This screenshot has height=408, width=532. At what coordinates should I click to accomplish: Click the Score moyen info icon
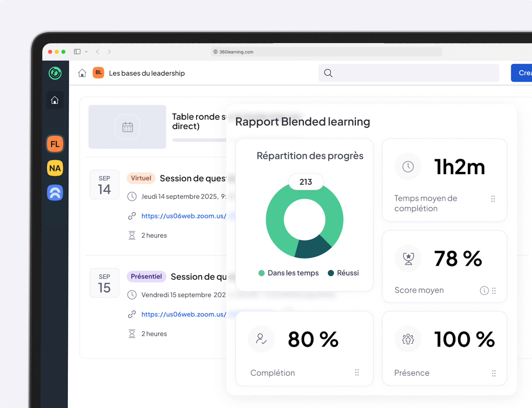coord(484,290)
